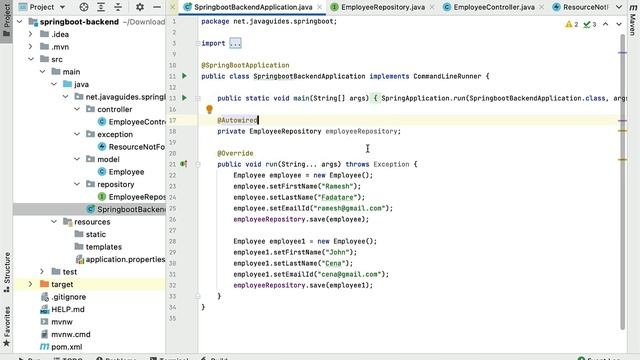Expand folded import statements
Viewport: 640px width, 360px height.
[236, 43]
